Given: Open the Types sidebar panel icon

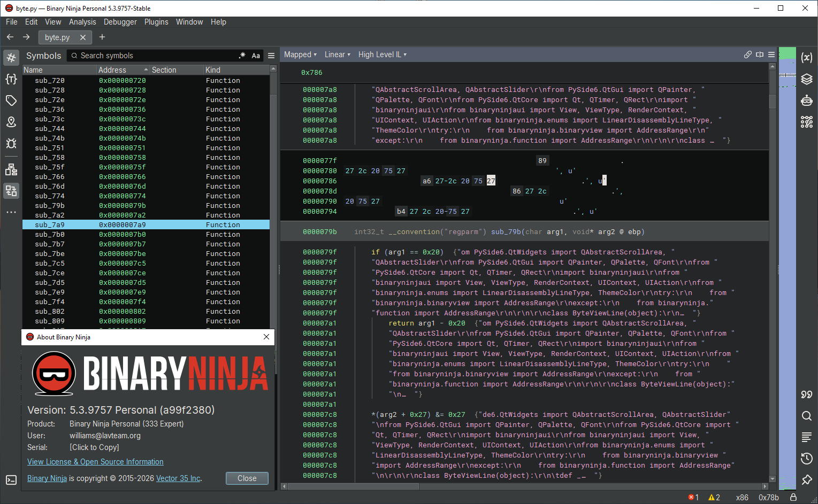Looking at the screenshot, I should [x=11, y=79].
